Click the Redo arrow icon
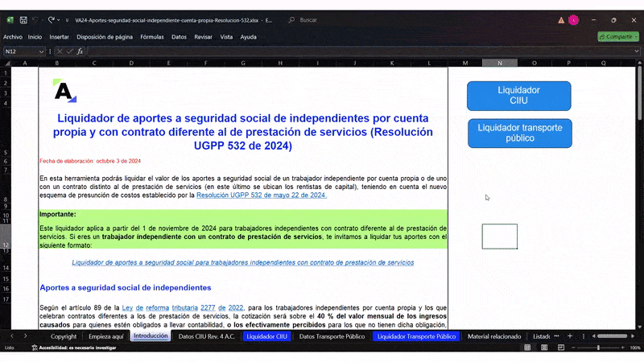Image resolution: width=644 pixels, height=362 pixels. (52, 19)
